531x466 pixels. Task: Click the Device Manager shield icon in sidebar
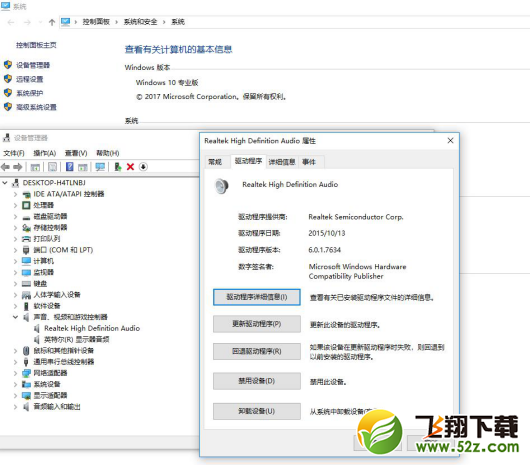(x=8, y=65)
